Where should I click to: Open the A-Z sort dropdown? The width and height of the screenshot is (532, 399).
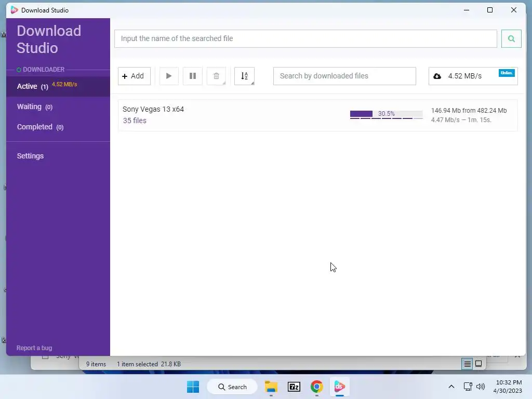244,76
